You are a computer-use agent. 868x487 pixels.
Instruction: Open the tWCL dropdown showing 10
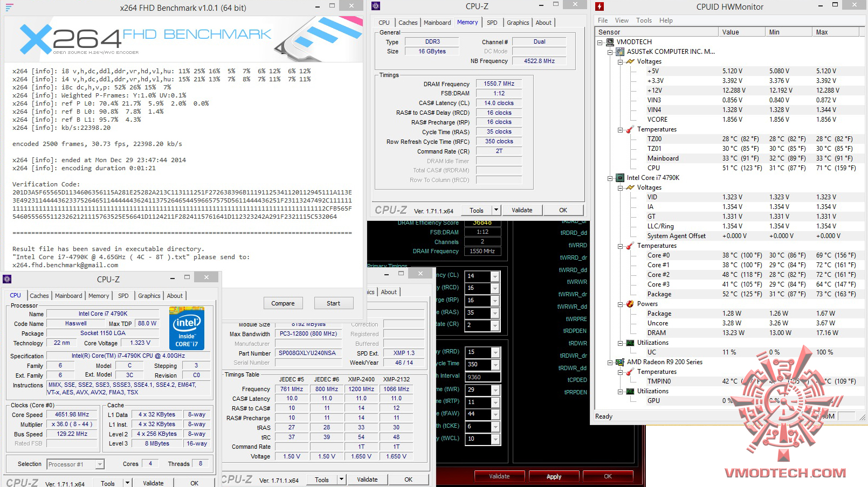pos(495,439)
